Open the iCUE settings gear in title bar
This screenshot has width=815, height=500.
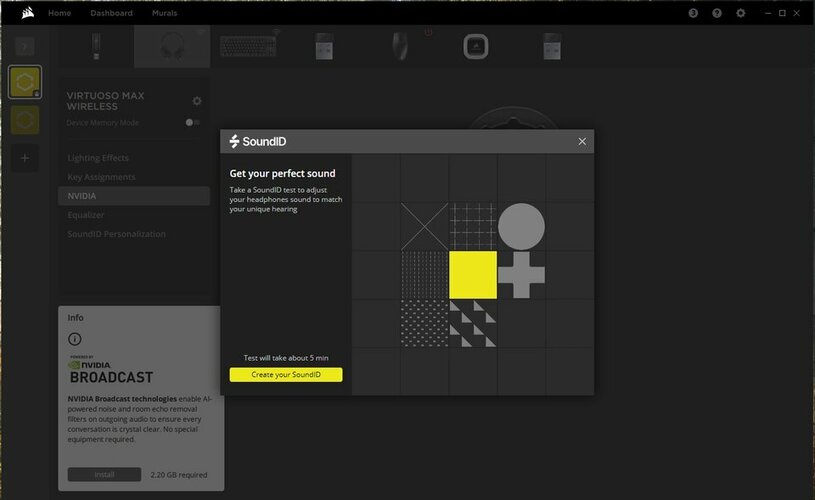click(741, 13)
